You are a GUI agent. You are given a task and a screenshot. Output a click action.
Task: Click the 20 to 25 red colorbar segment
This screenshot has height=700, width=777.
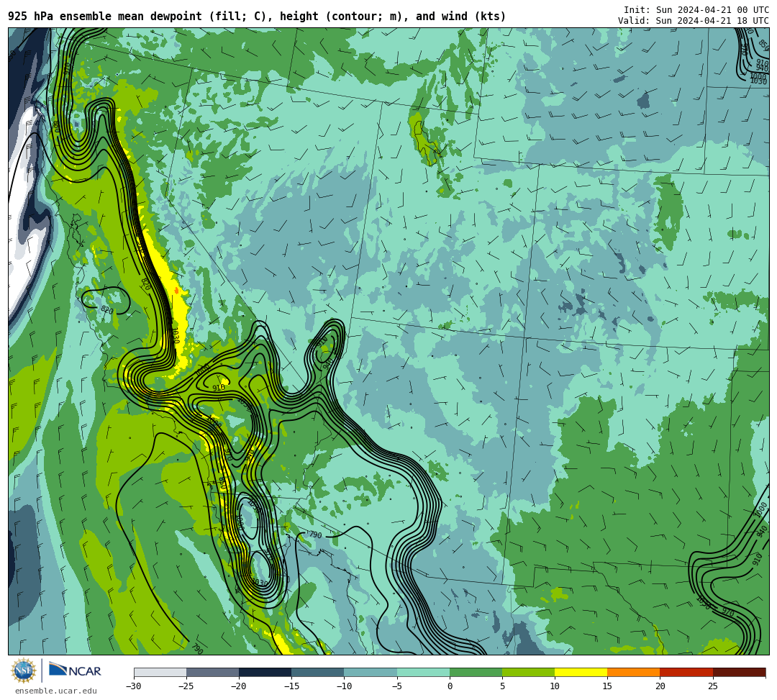coord(686,672)
